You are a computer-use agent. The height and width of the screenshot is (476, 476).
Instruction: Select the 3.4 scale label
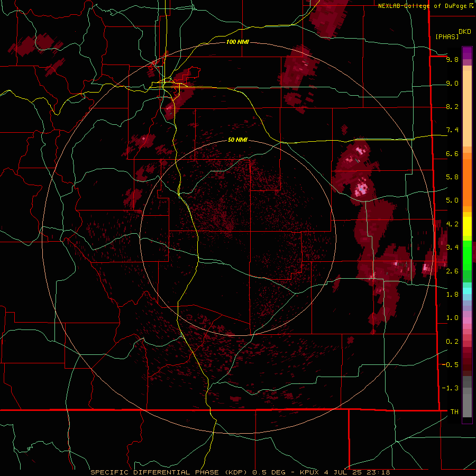[x=452, y=247]
